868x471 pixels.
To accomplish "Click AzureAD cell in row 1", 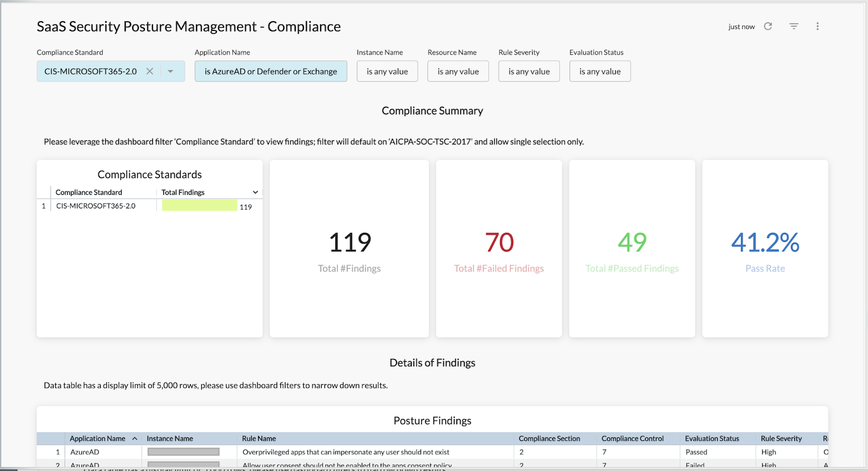I will (x=85, y=452).
